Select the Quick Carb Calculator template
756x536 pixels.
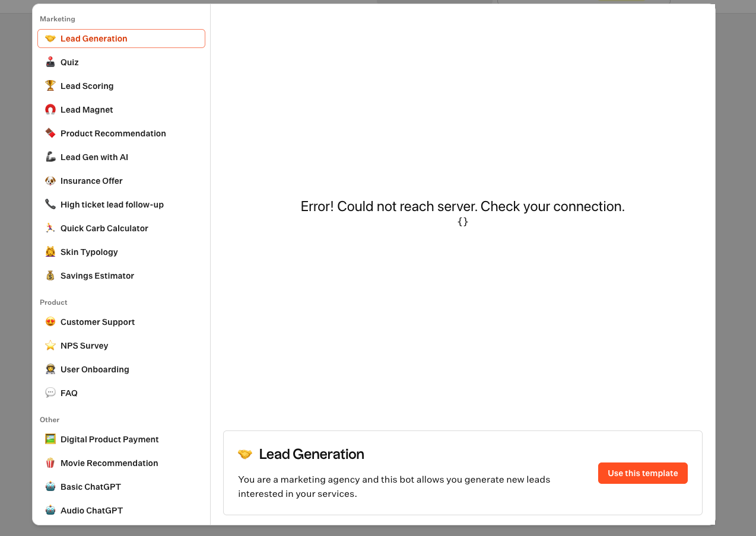[104, 228]
